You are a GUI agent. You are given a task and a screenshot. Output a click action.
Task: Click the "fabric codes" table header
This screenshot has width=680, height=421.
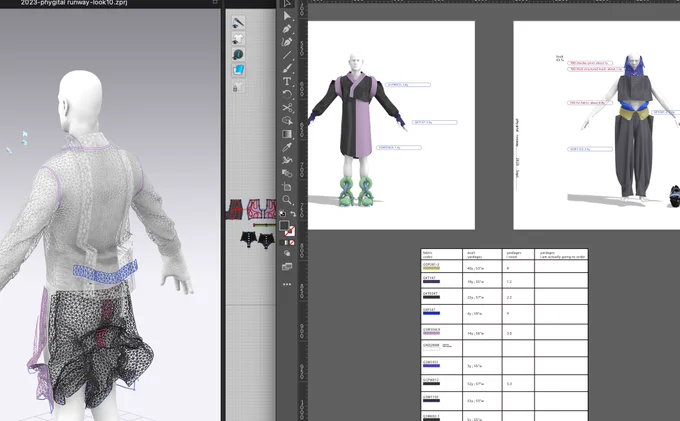pyautogui.click(x=428, y=255)
